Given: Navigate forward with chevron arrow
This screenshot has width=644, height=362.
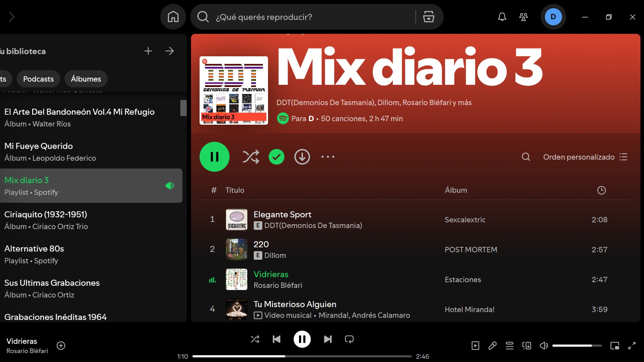Looking at the screenshot, I should coord(12,17).
